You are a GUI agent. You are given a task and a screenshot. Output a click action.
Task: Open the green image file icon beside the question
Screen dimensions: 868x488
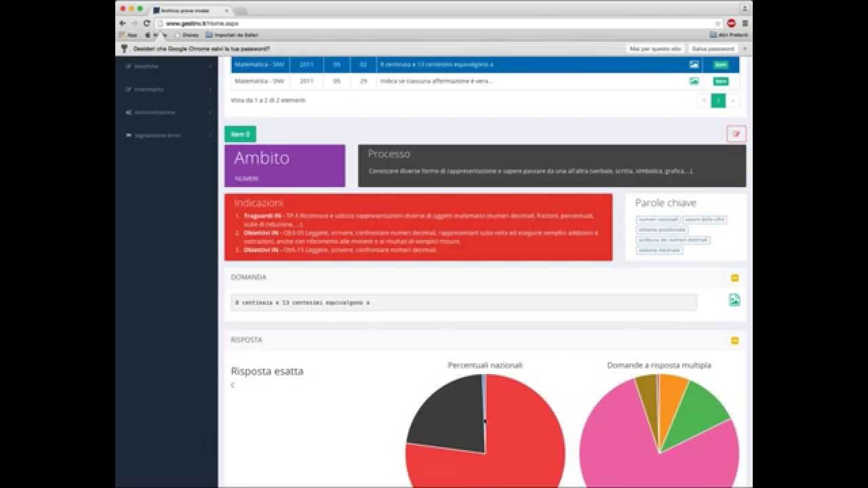click(734, 300)
